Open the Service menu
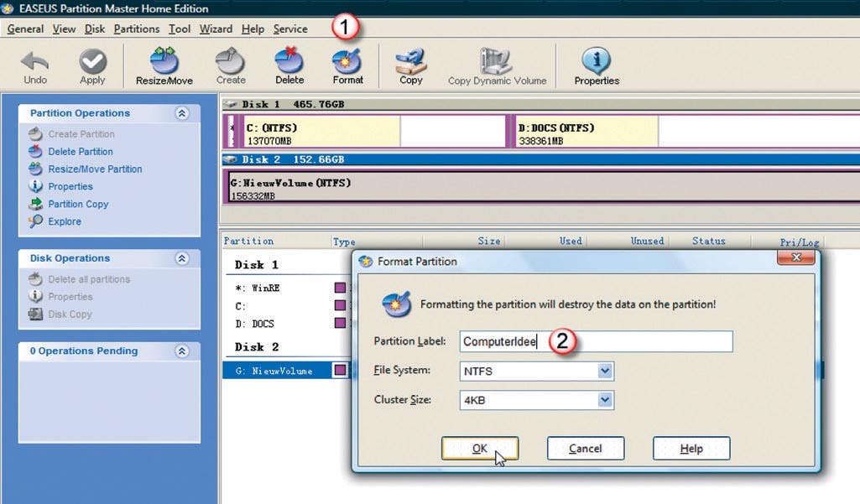Image resolution: width=860 pixels, height=504 pixels. (290, 29)
